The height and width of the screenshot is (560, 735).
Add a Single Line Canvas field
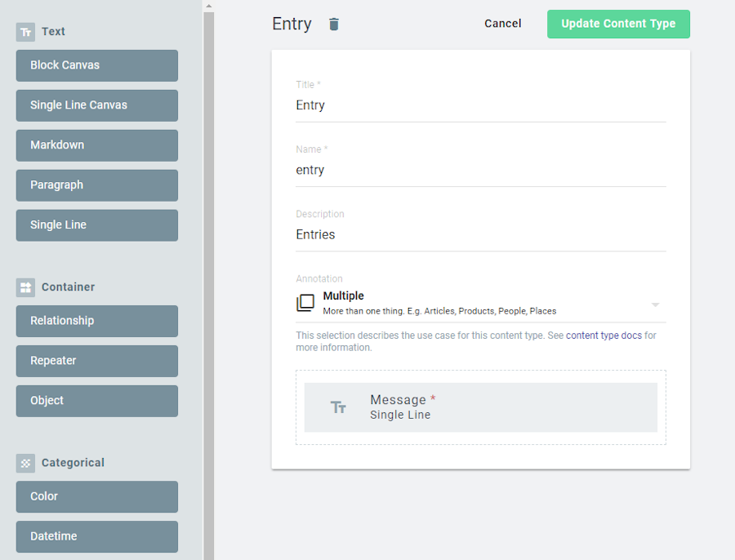click(97, 105)
